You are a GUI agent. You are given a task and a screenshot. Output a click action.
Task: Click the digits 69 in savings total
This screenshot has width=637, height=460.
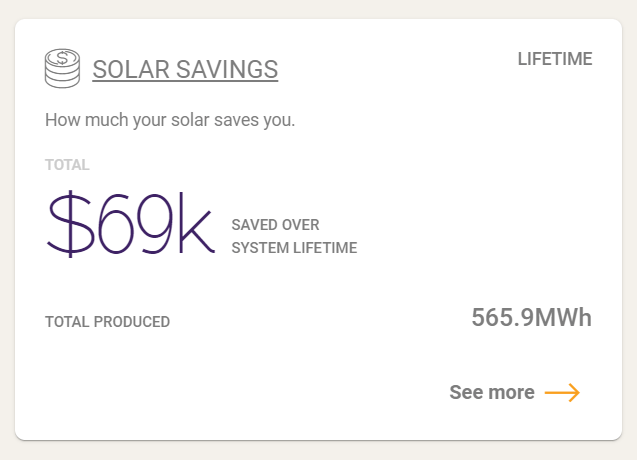tap(138, 225)
